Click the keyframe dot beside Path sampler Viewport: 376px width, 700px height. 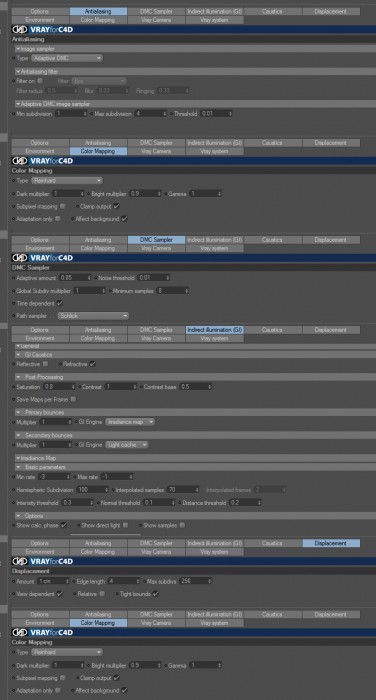click(x=13, y=316)
